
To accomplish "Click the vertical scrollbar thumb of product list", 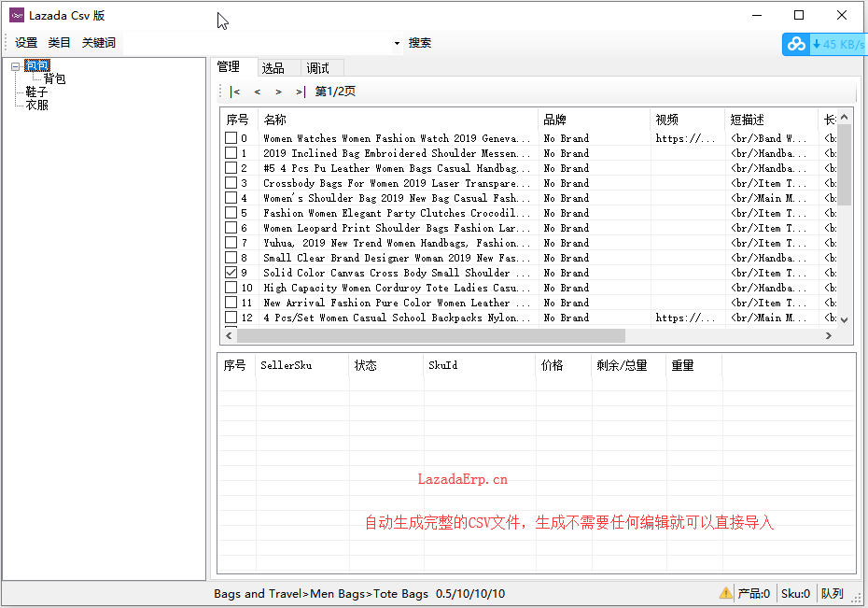I will 844,164.
